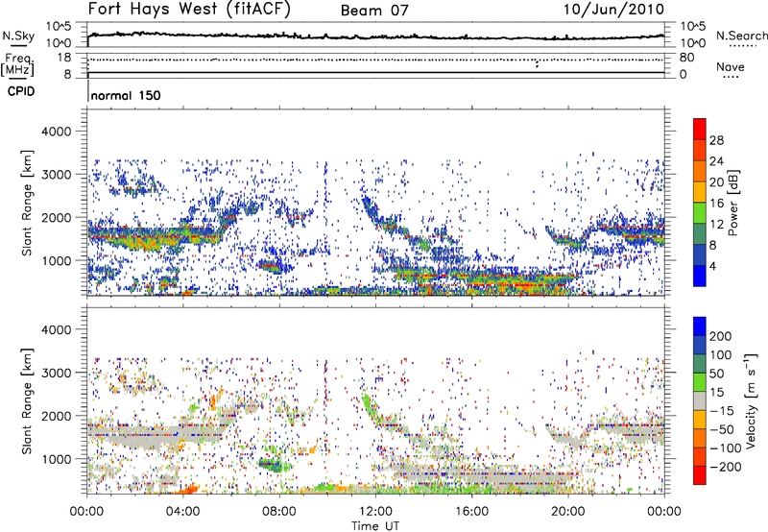Click the 'Time UT' axis title
The image size is (768, 532).
[x=375, y=526]
